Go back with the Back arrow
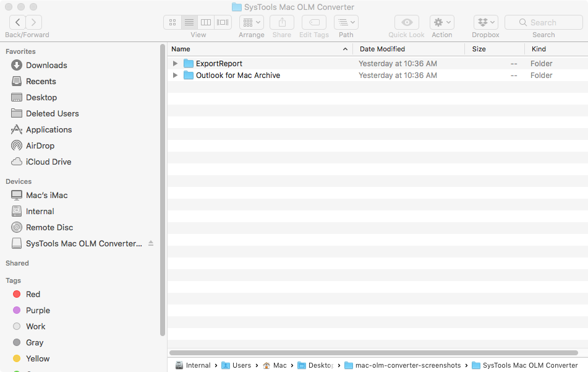Viewport: 588px width, 372px height. click(18, 22)
